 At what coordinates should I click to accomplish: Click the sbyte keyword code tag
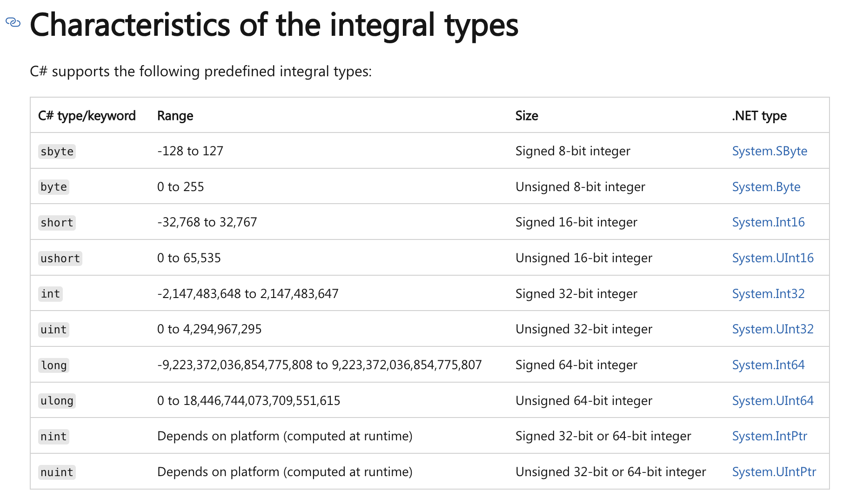pyautogui.click(x=57, y=152)
